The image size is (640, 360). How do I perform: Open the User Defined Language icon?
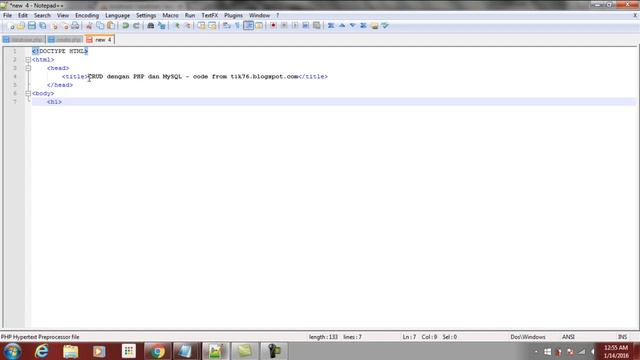click(259, 26)
